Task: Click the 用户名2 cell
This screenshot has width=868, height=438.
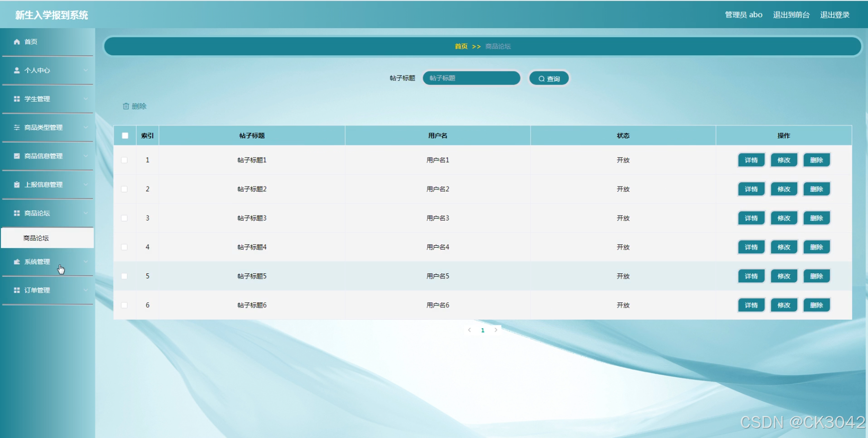Action: tap(438, 189)
